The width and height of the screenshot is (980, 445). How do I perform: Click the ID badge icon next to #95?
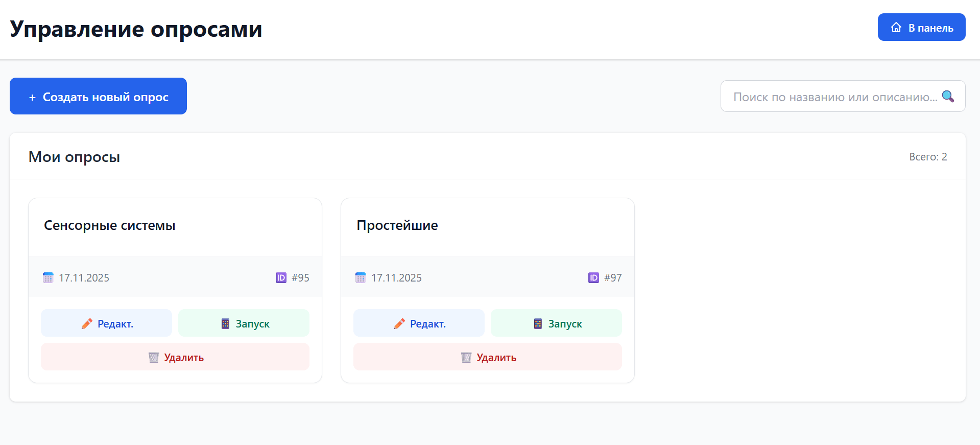click(x=281, y=277)
